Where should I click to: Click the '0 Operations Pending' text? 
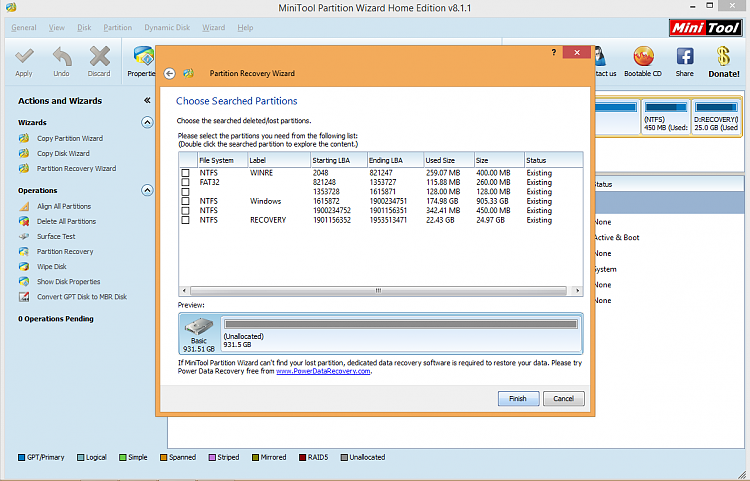click(x=55, y=319)
